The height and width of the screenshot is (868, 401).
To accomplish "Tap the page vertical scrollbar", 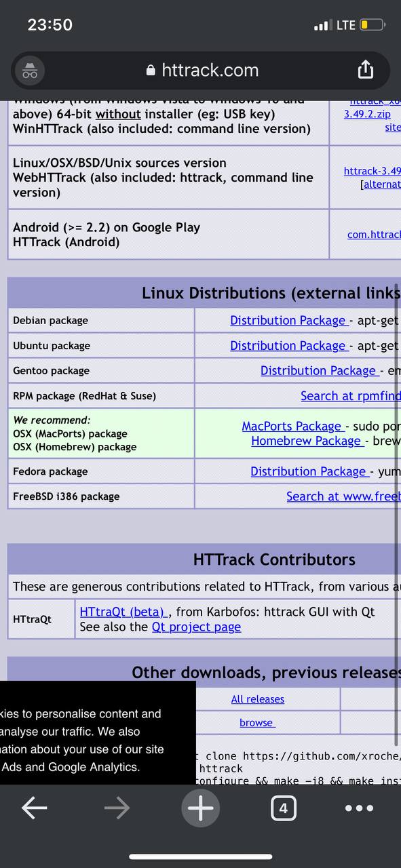I will click(396, 515).
